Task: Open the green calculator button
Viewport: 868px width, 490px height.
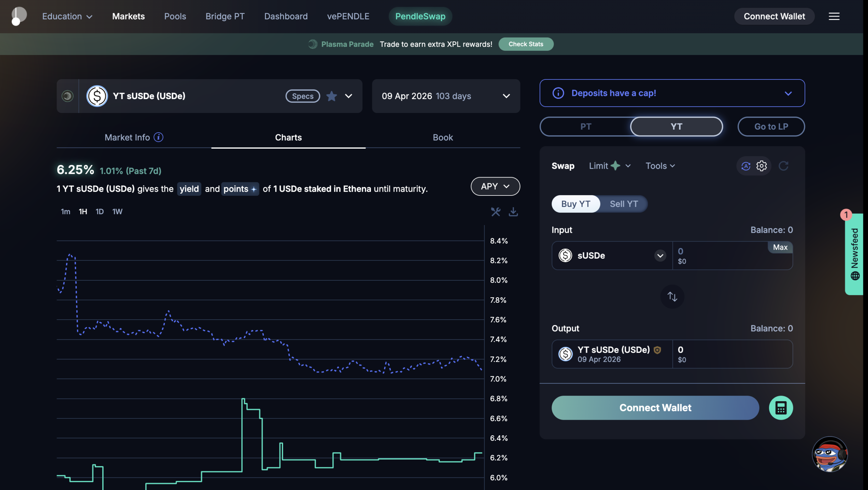Action: tap(781, 408)
